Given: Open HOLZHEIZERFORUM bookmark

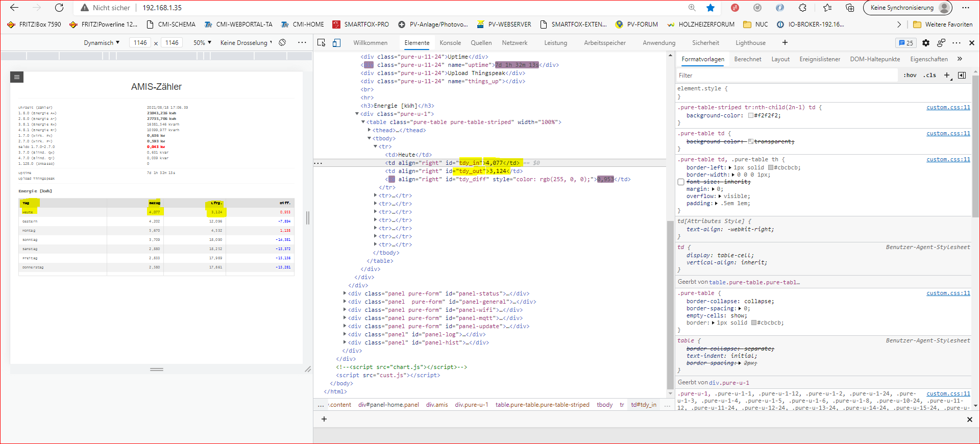Looking at the screenshot, I should (x=701, y=24).
